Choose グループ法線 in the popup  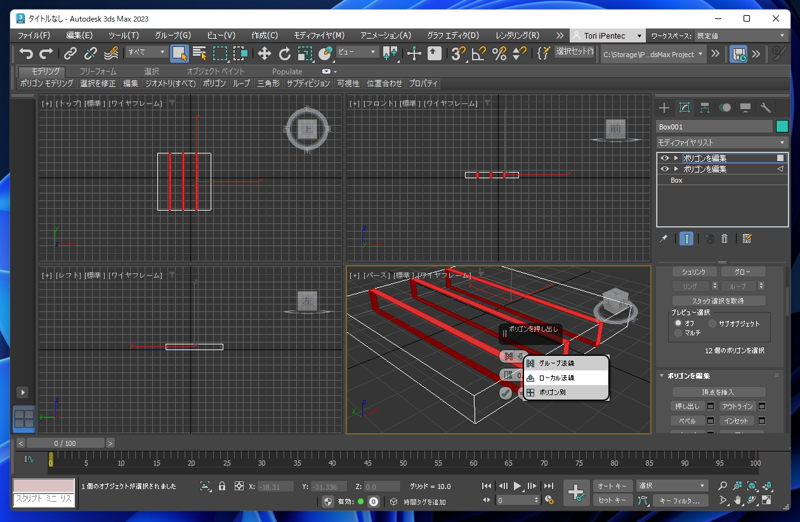point(566,363)
